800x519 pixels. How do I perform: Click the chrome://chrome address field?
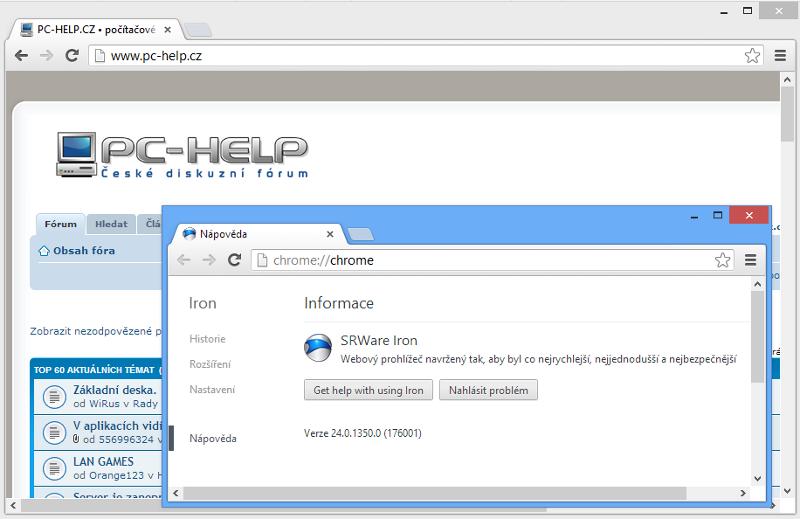[493, 260]
